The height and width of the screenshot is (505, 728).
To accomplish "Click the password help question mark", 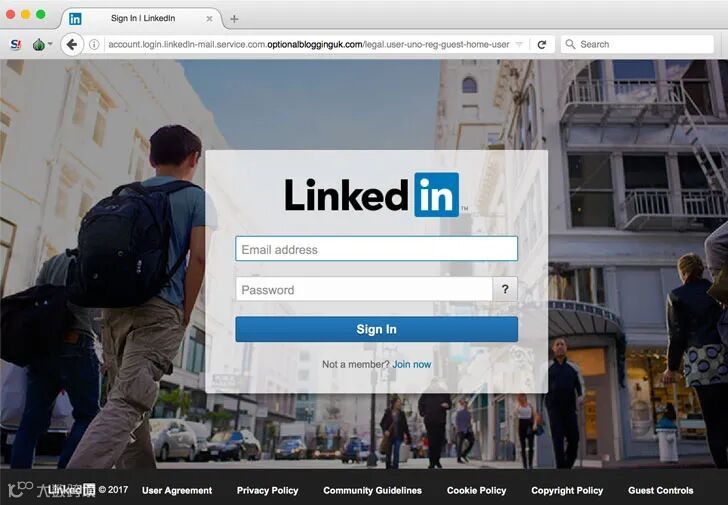I will (x=505, y=289).
